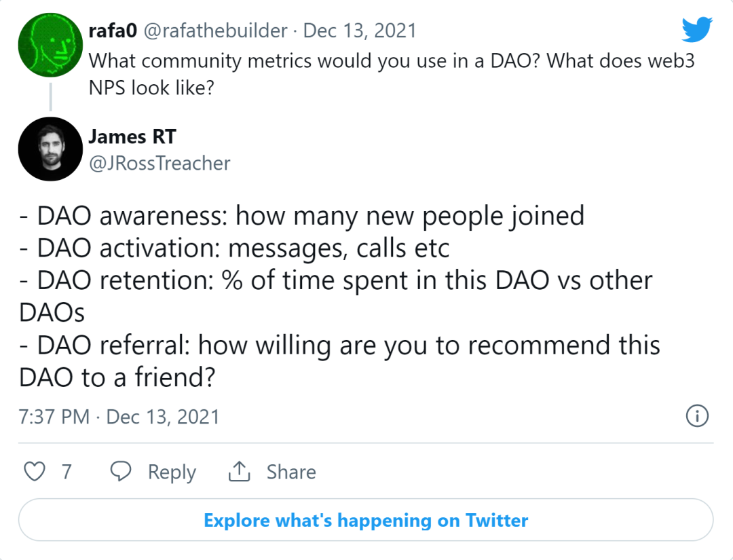Open the @rafathebuilder handle link
This screenshot has height=560, width=733.
click(x=215, y=31)
